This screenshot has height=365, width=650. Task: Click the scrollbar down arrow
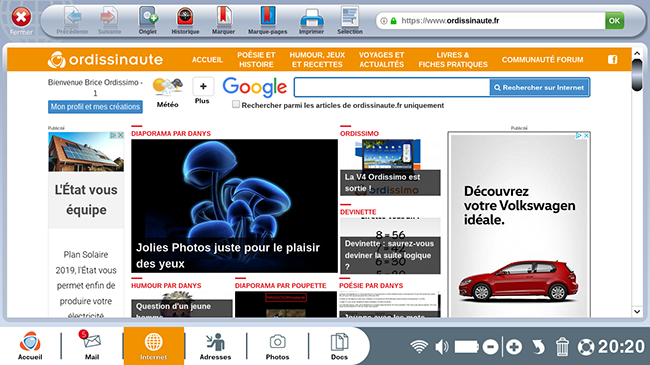tap(637, 311)
